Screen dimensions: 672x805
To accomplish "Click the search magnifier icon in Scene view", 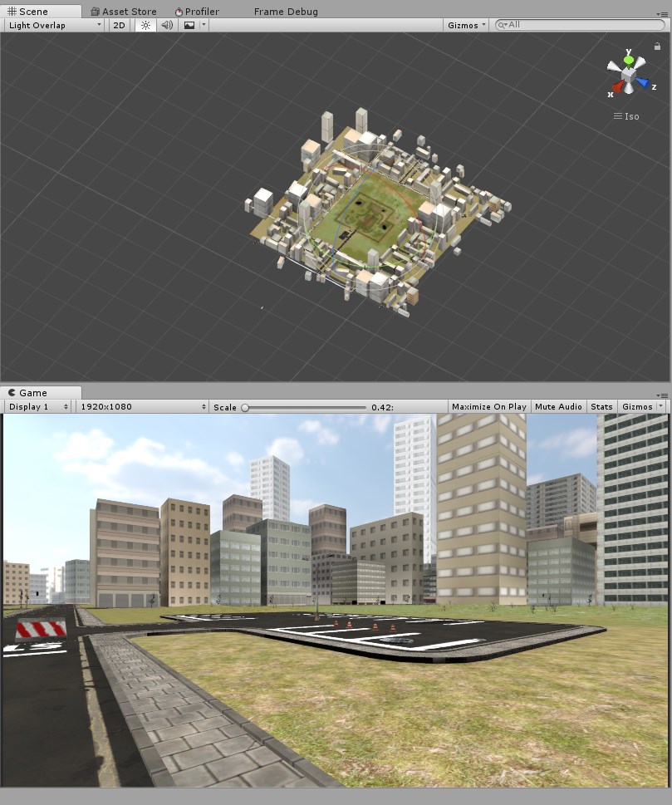I will pyautogui.click(x=502, y=25).
